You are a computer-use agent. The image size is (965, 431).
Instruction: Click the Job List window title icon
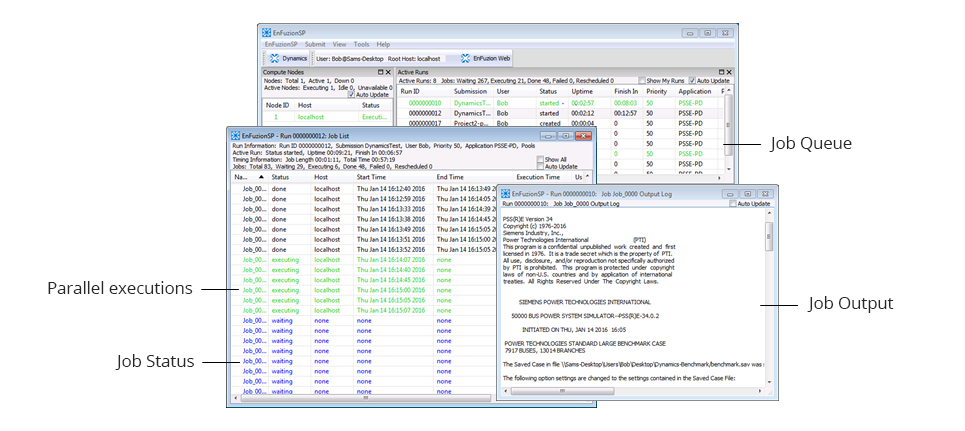235,135
